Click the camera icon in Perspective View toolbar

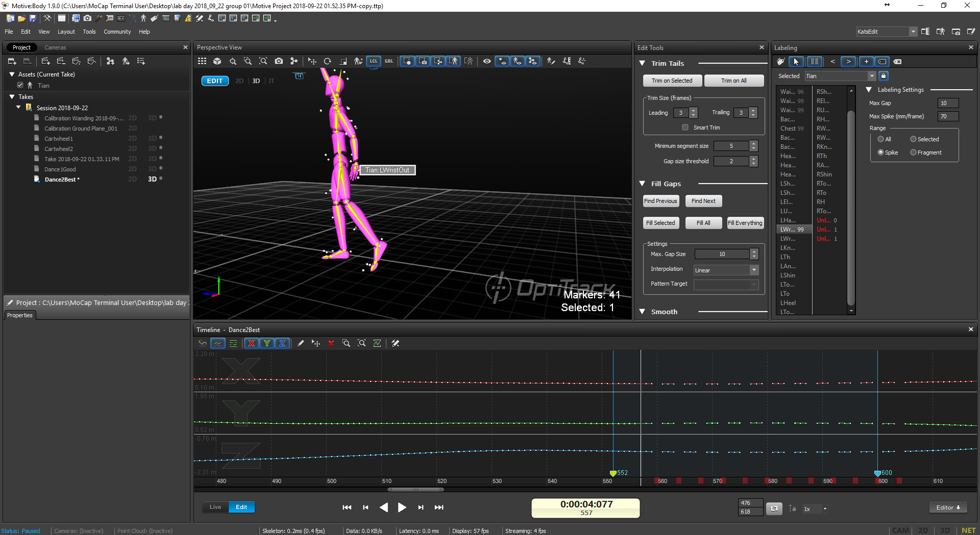[x=279, y=61]
